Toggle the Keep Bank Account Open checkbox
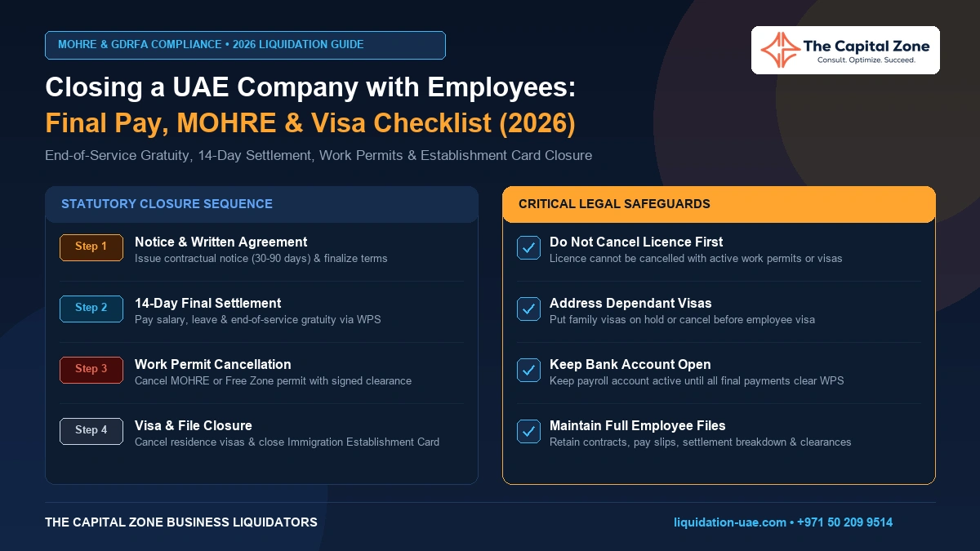980x551 pixels. tap(529, 371)
